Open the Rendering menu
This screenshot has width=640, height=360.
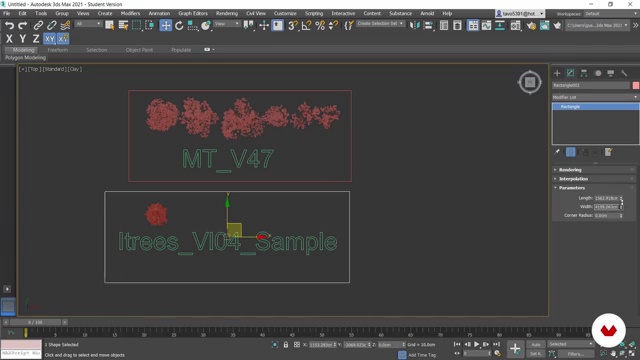tap(227, 13)
